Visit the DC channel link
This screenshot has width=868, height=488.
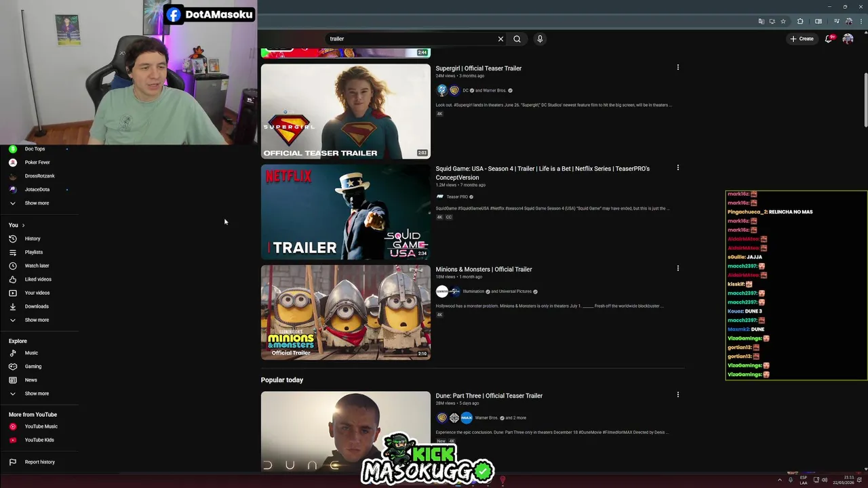[x=465, y=90]
